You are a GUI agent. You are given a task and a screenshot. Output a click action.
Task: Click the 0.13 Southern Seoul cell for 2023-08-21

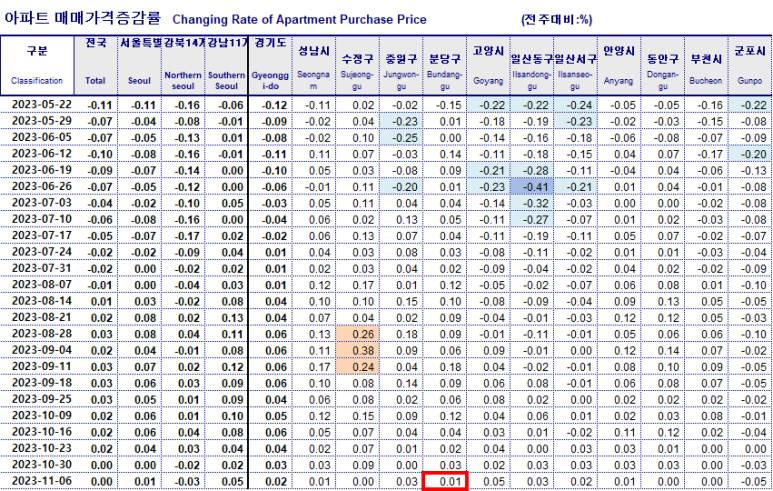coord(226,318)
